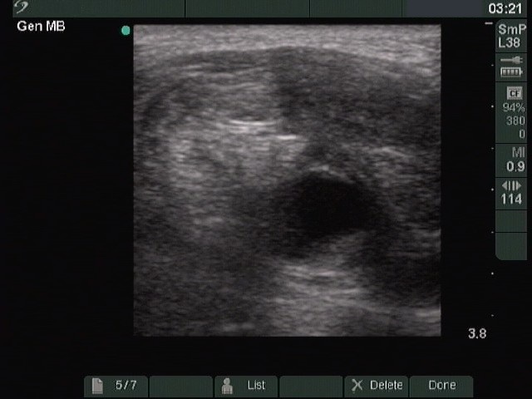Click the green orientation marker dot
This screenshot has width=532, height=399.
[126, 31]
